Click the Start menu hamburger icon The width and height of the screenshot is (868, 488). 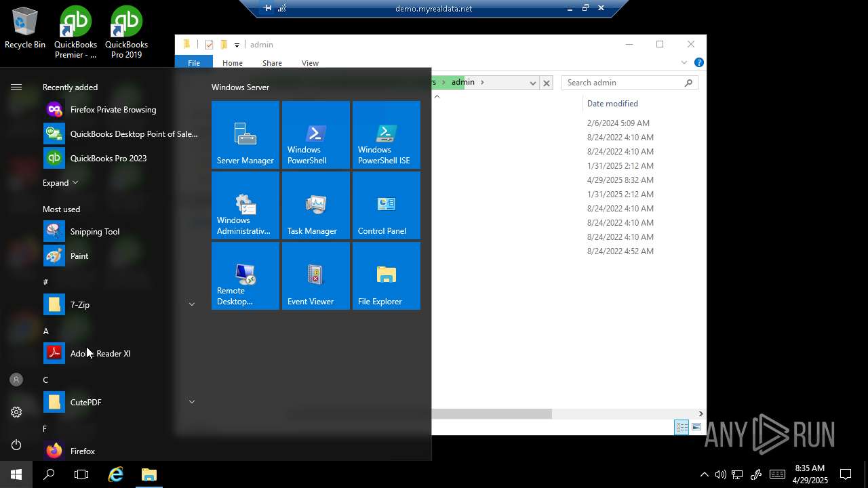click(16, 87)
